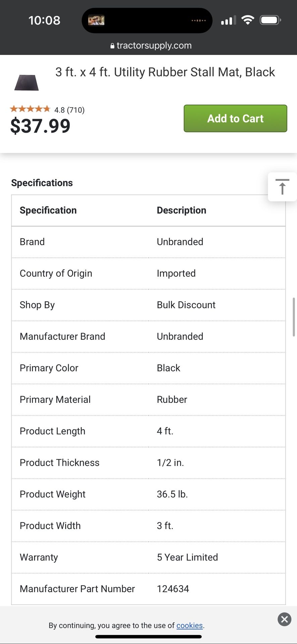Tap the battery indicator icon
Image resolution: width=297 pixels, height=644 pixels.
(270, 20)
